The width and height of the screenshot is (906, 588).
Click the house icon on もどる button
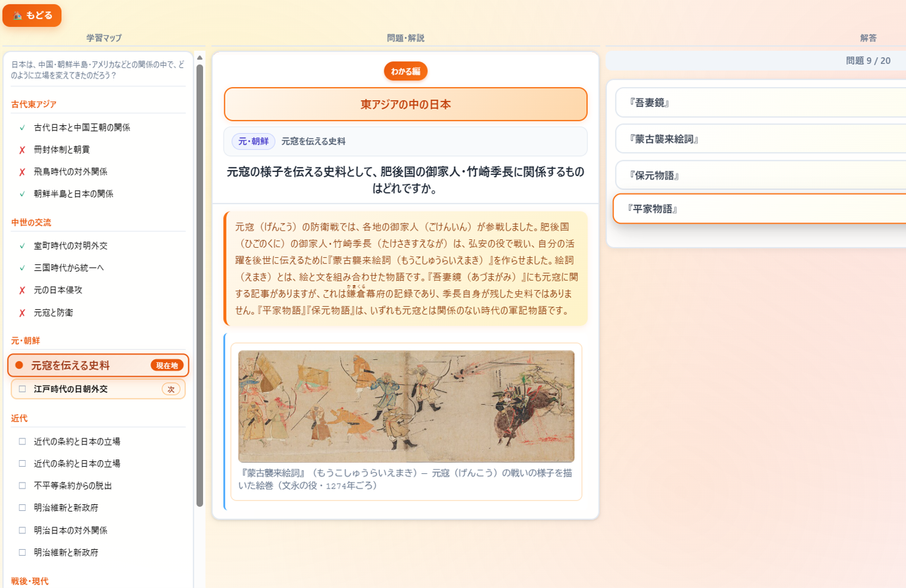(x=18, y=15)
